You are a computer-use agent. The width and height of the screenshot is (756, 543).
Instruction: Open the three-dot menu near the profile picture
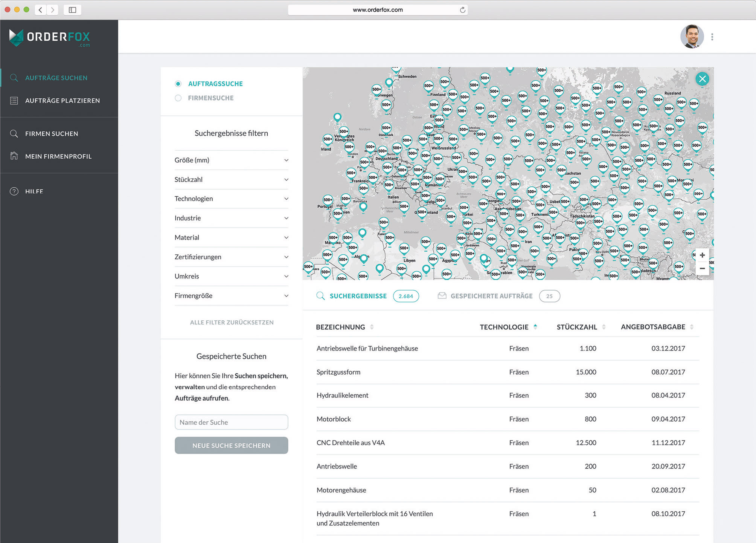712,36
